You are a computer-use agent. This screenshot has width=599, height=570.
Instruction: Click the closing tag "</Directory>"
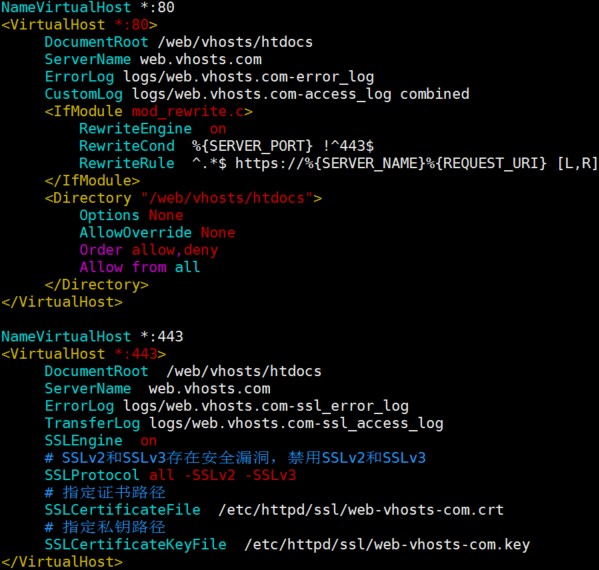[96, 285]
